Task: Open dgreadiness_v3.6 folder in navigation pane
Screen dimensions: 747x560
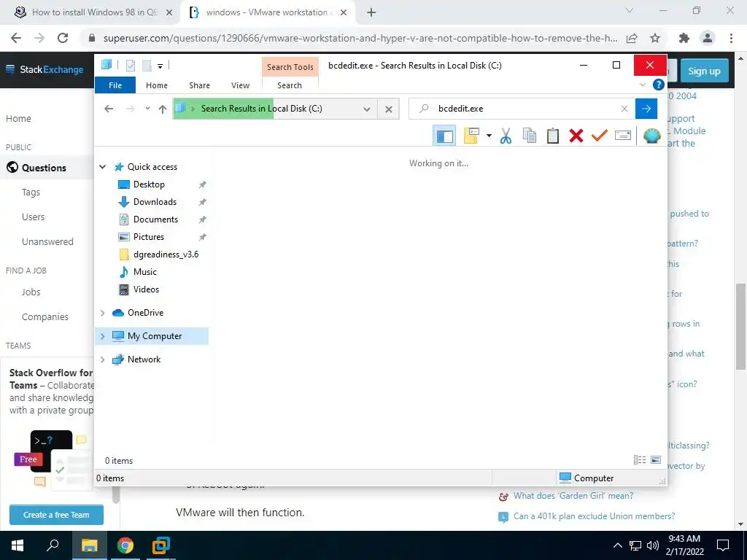Action: (166, 254)
